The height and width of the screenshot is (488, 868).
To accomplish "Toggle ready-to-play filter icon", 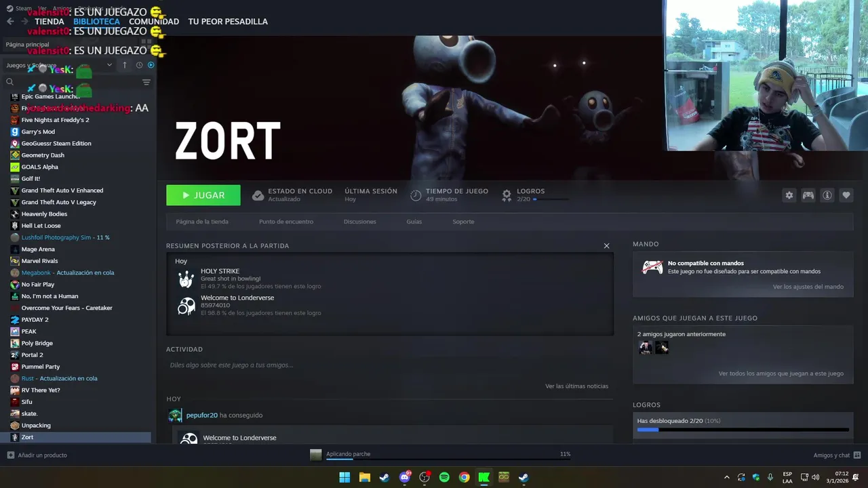I will pyautogui.click(x=151, y=65).
